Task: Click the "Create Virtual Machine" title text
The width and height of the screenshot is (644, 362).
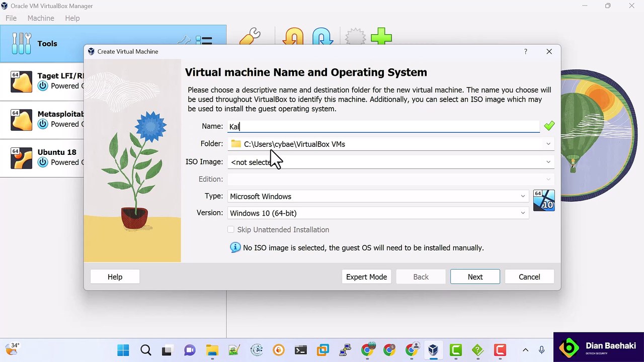Action: [x=128, y=51]
